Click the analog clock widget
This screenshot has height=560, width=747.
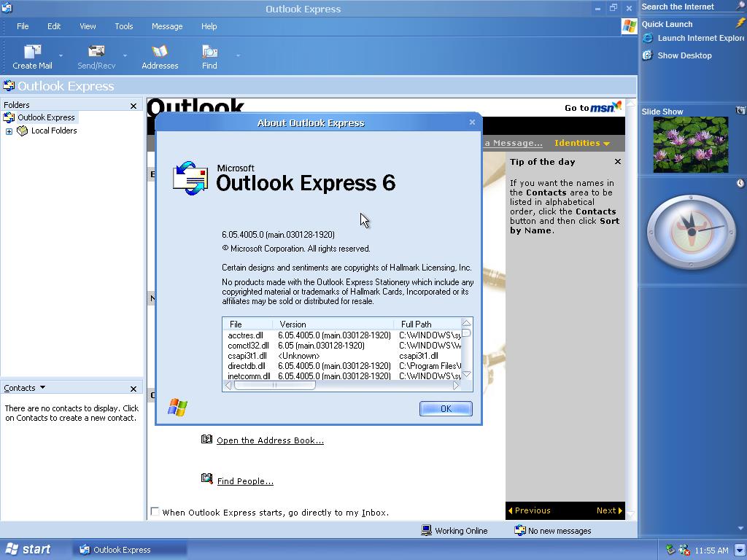click(690, 232)
